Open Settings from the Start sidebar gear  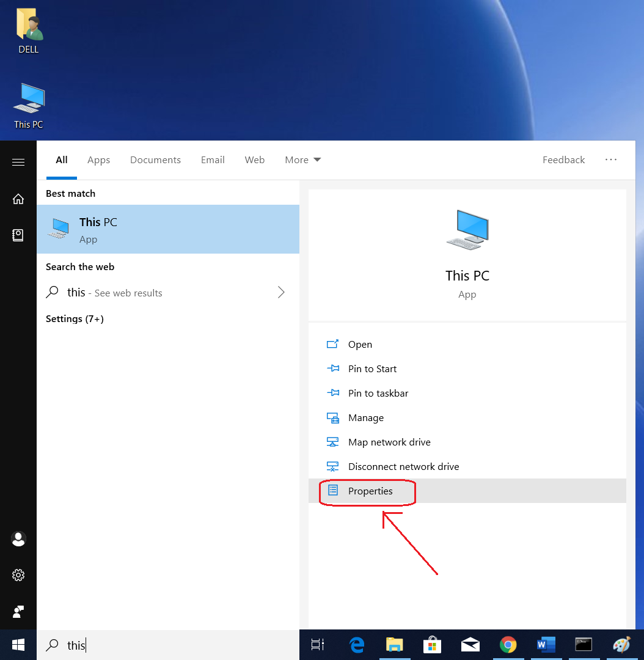click(18, 575)
